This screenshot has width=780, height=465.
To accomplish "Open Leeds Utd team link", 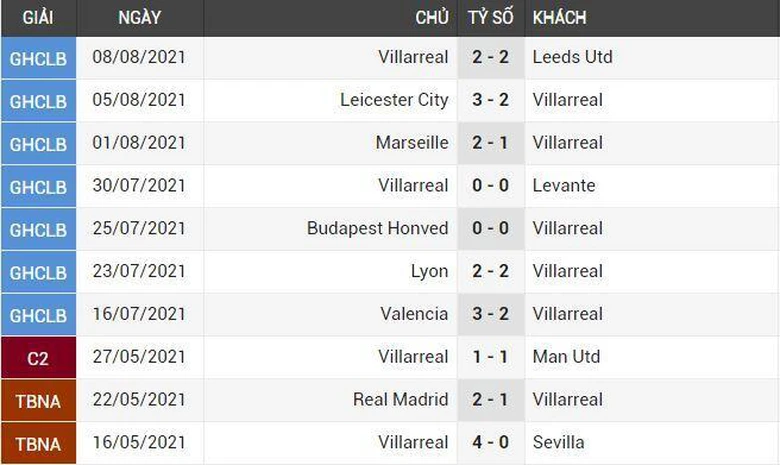I will click(x=572, y=58).
